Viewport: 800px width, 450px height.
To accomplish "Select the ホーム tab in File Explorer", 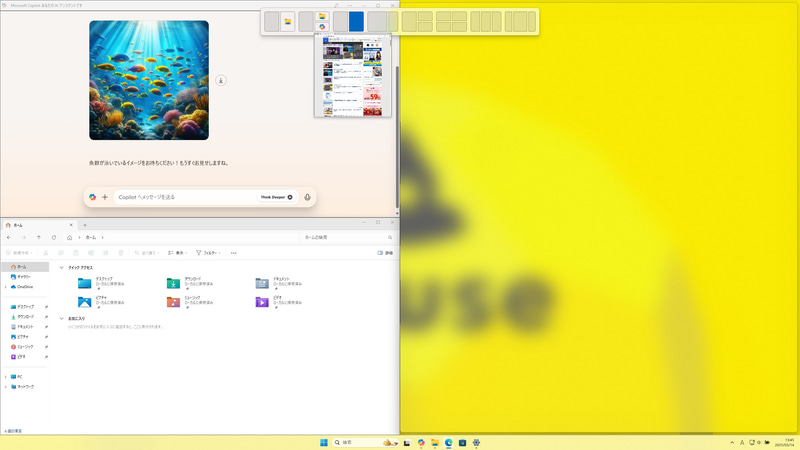I will 38,225.
